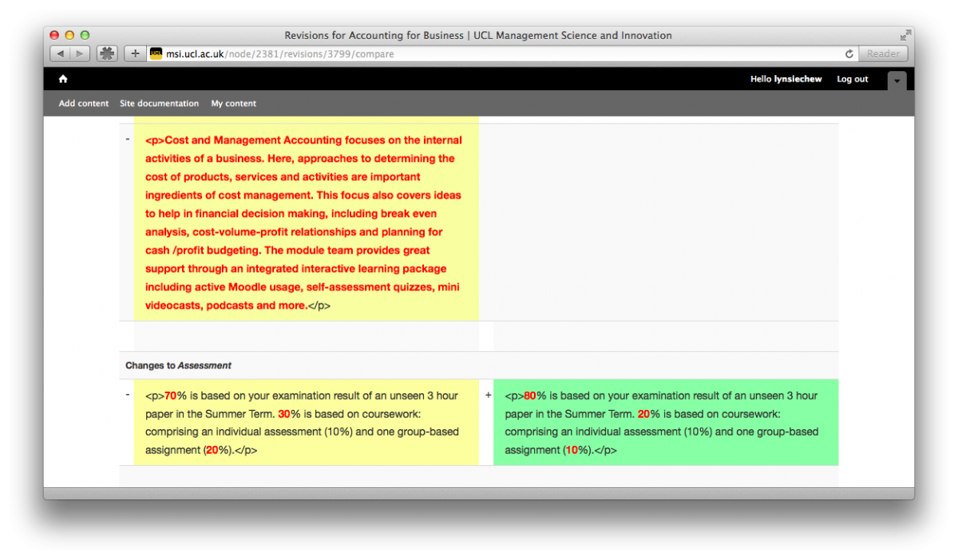Go back with the browser back arrow
This screenshot has width=958, height=560.
coord(61,53)
